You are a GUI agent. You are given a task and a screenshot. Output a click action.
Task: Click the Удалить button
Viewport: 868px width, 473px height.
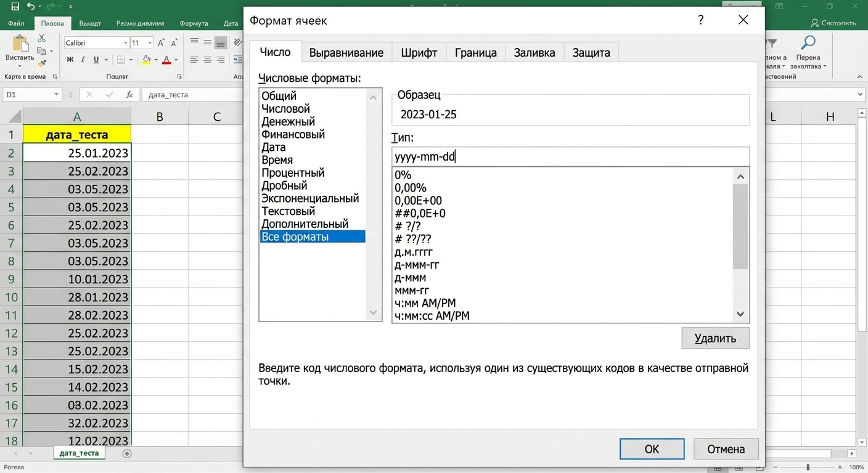(715, 338)
